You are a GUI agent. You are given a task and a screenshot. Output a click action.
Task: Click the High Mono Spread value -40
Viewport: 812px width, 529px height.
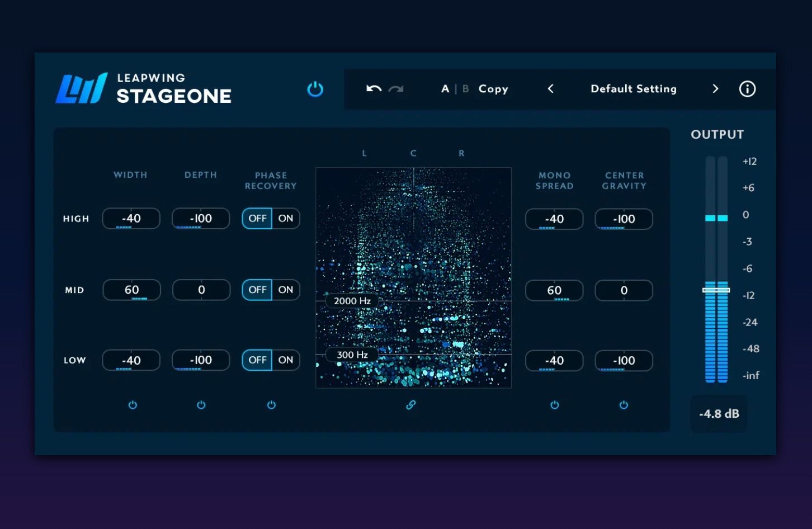pyautogui.click(x=554, y=219)
